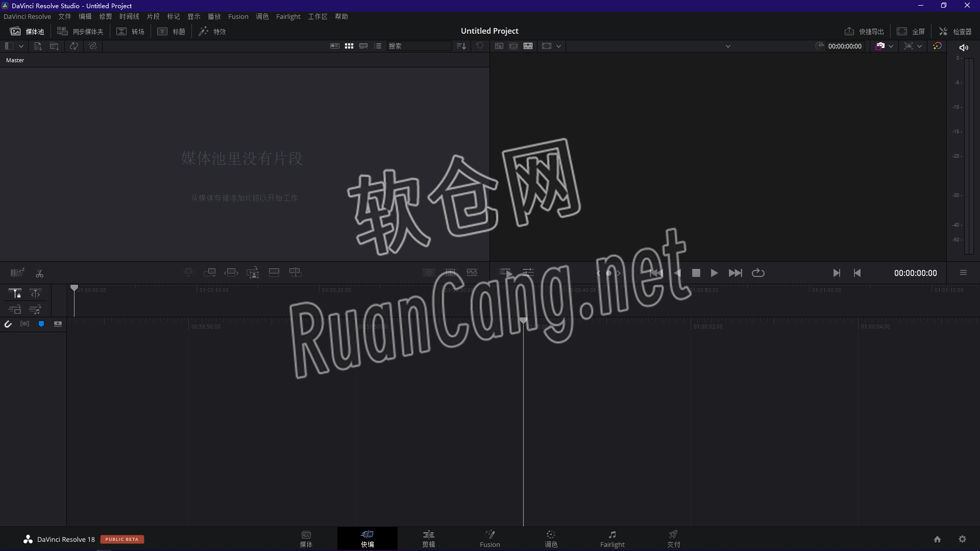Toggle the color and Fusion effects bypass icon
This screenshot has height=551, width=980.
[937, 46]
